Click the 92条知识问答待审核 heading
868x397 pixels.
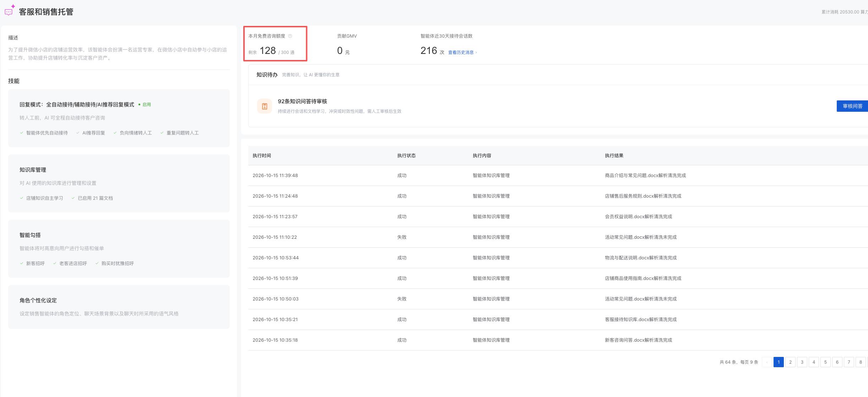(302, 101)
